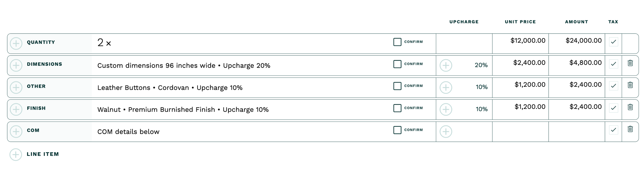Edit the Leather Buttons Cordovan description
Image resolution: width=644 pixels, height=174 pixels.
pos(170,88)
